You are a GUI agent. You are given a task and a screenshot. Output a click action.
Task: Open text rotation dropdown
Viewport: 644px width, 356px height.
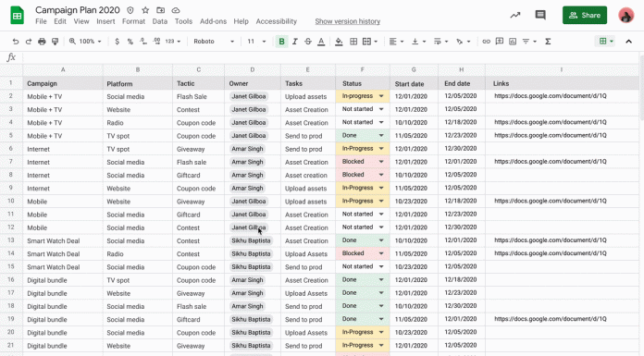pyautogui.click(x=463, y=42)
